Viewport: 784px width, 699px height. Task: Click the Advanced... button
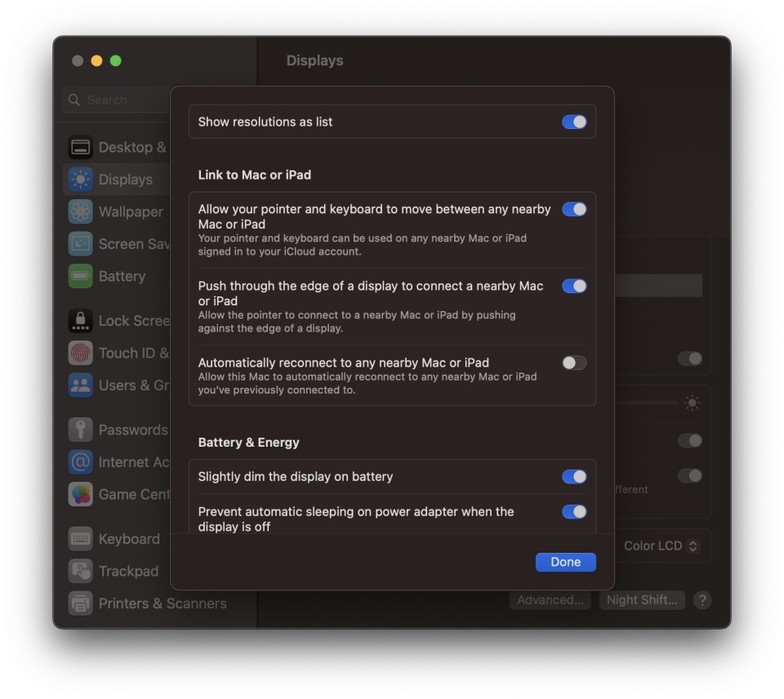point(550,600)
